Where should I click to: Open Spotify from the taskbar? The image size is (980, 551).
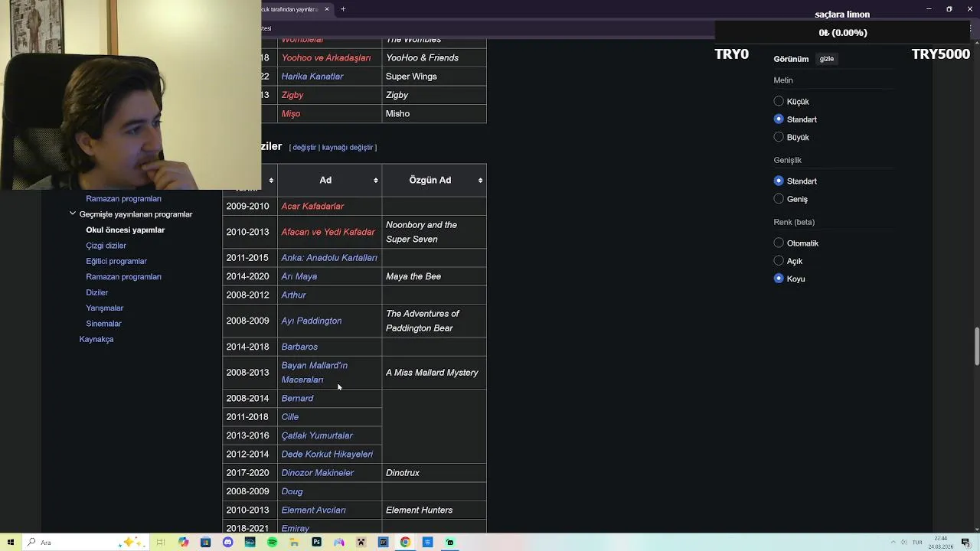point(272,542)
